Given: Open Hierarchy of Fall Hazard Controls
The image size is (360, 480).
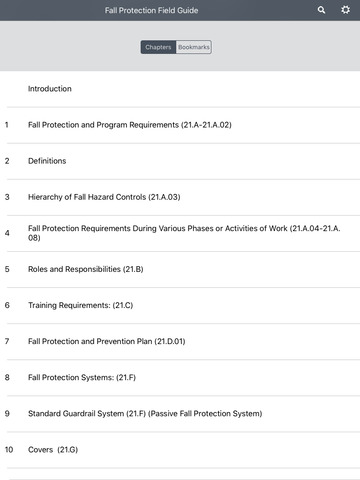Looking at the screenshot, I should pyautogui.click(x=180, y=197).
